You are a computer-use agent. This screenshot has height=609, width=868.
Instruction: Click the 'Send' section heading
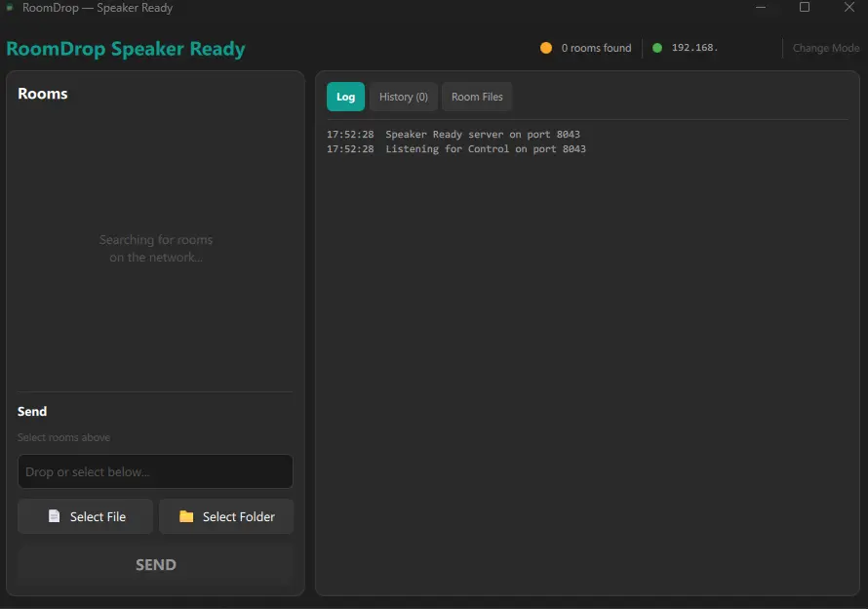32,411
